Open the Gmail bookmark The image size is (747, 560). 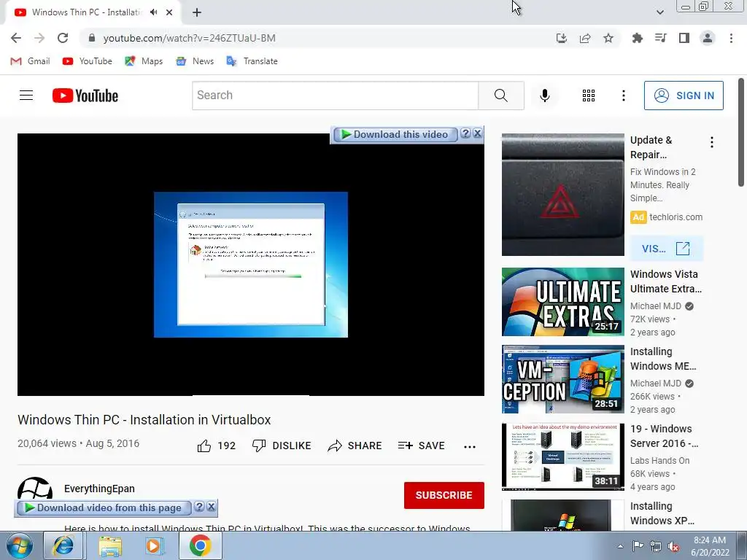30,61
